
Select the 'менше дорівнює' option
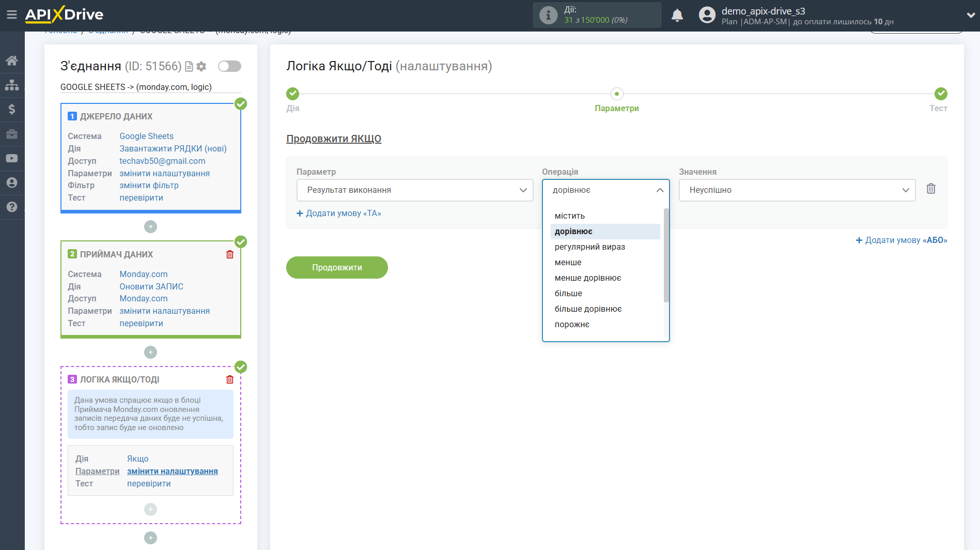coord(605,278)
